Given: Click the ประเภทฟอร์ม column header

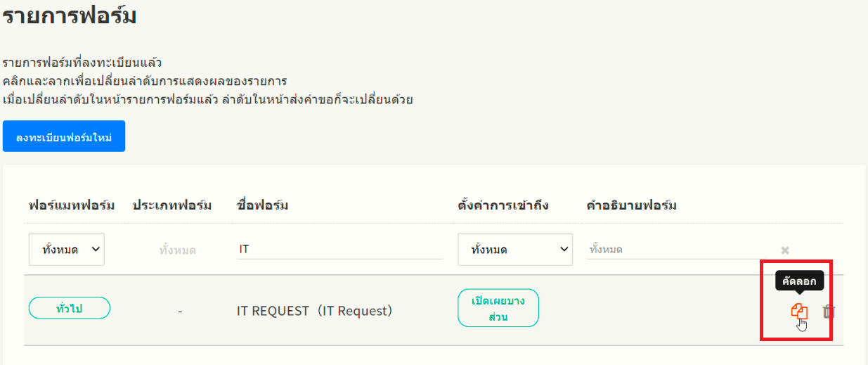Looking at the screenshot, I should (172, 205).
